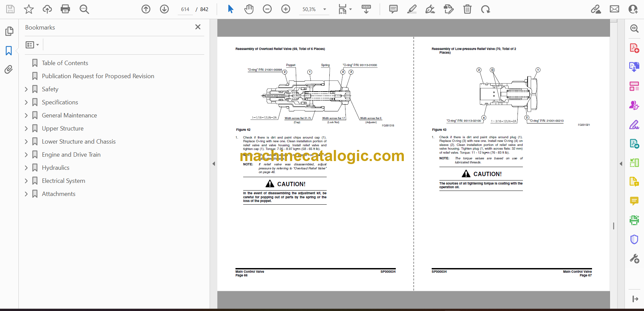Open the stamp tool
This screenshot has height=311, width=644.
click(448, 9)
